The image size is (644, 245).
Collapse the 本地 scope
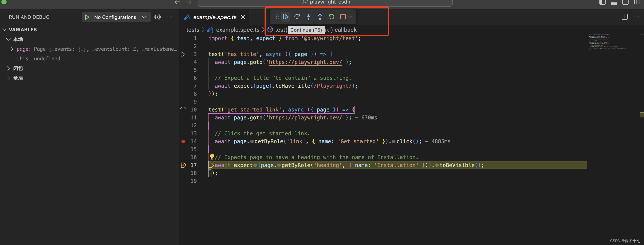pyautogui.click(x=8, y=39)
